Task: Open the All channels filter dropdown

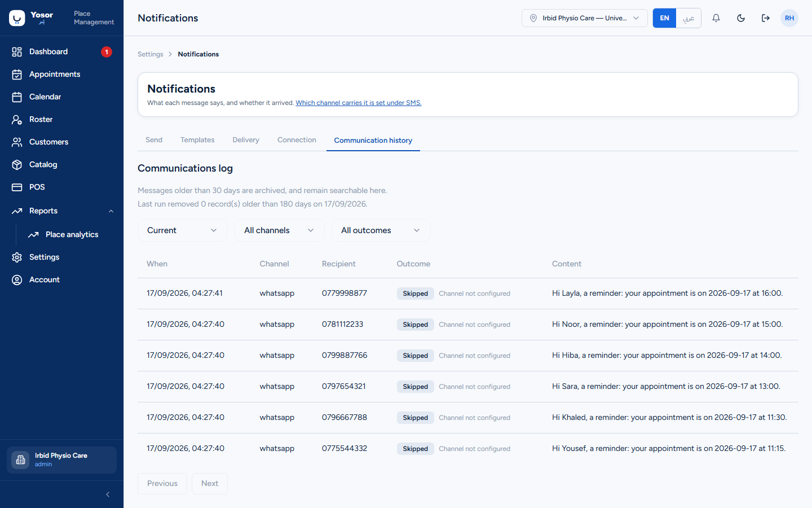Action: click(x=280, y=230)
